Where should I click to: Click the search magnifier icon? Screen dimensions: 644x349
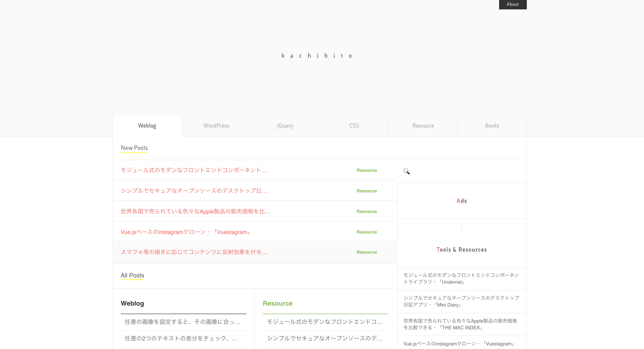pos(407,171)
